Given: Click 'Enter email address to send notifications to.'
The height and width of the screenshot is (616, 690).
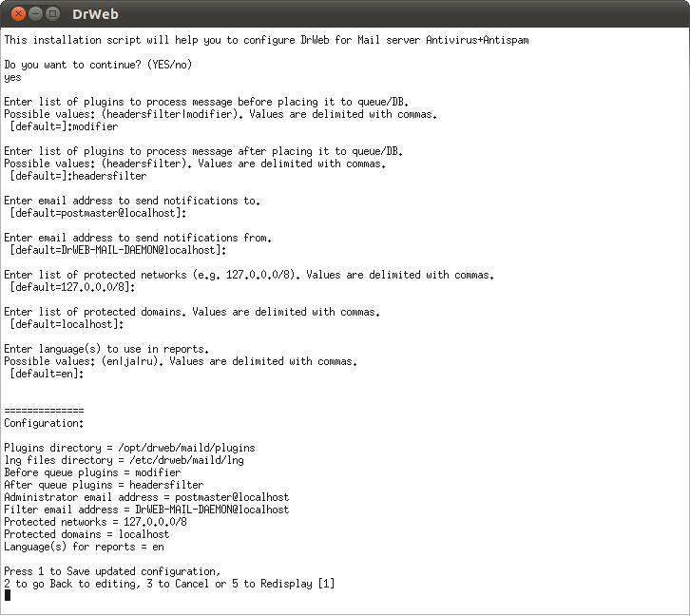Looking at the screenshot, I should pyautogui.click(x=132, y=201).
